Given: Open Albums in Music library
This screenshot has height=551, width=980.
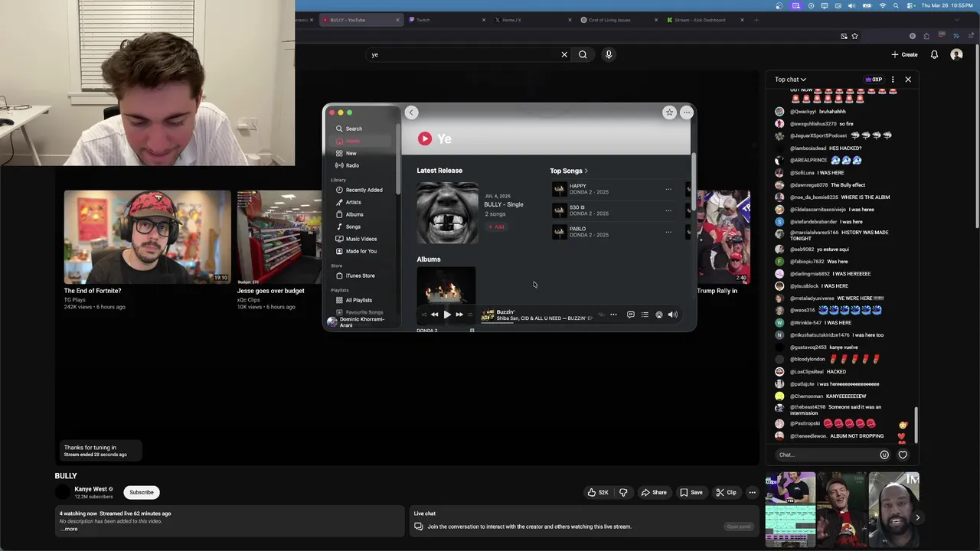Looking at the screenshot, I should [361, 214].
